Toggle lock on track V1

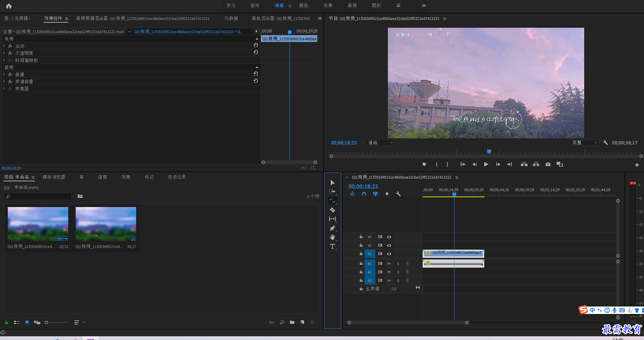click(x=361, y=253)
